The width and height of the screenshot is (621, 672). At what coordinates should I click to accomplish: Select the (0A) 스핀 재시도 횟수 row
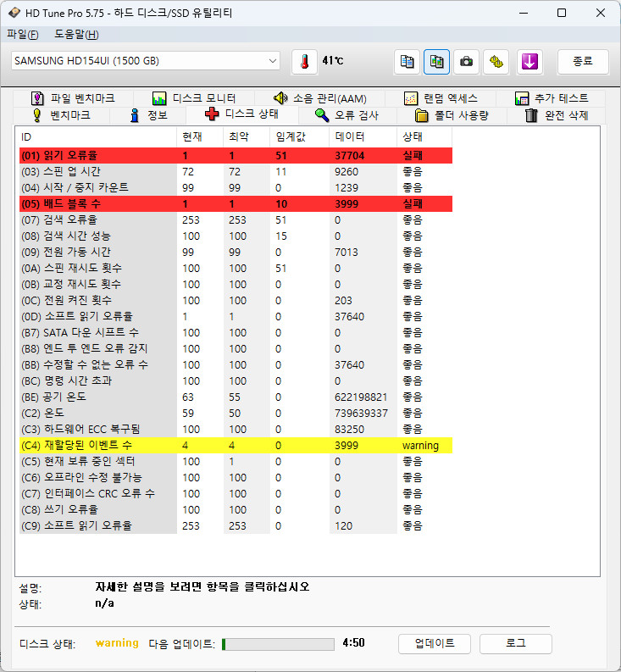pyautogui.click(x=236, y=269)
